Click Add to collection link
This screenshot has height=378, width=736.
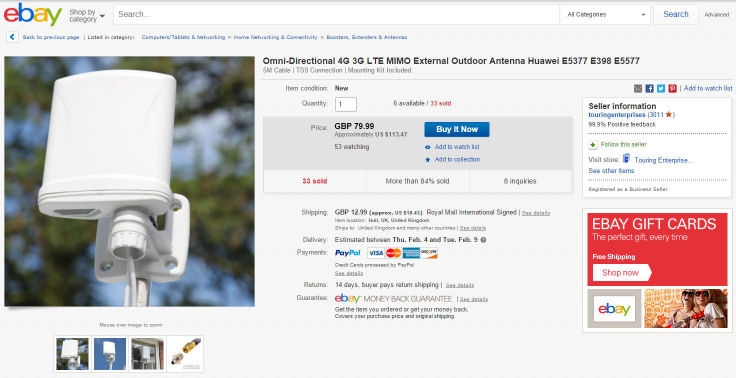(x=457, y=160)
